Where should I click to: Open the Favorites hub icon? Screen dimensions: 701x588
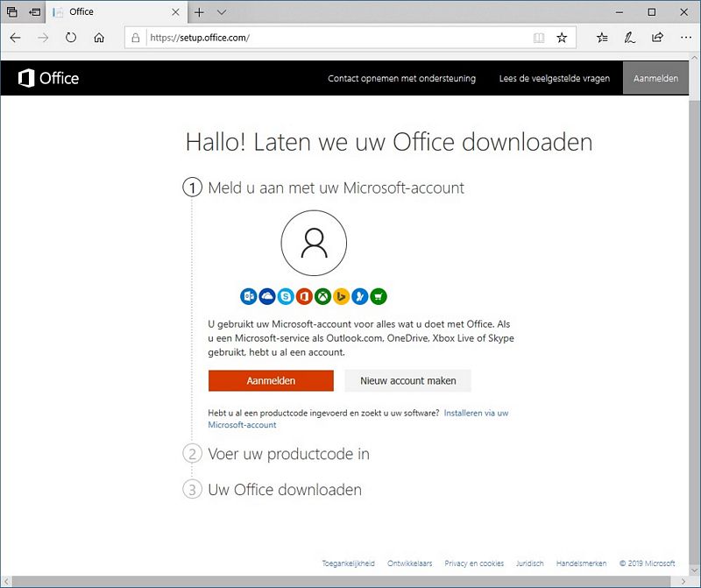point(602,38)
